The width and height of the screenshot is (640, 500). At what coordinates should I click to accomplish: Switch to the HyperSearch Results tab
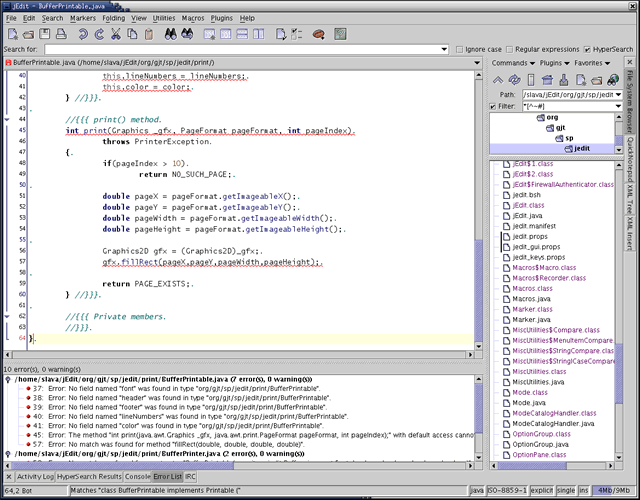click(x=88, y=477)
